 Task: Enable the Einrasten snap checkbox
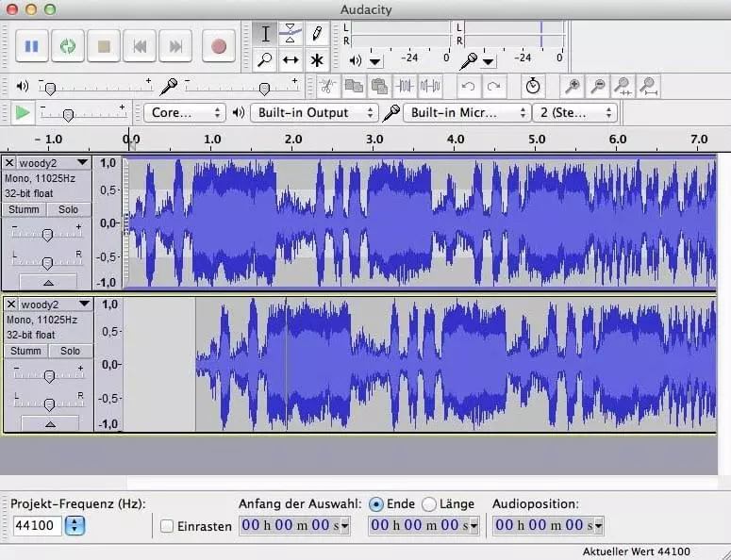coord(167,526)
